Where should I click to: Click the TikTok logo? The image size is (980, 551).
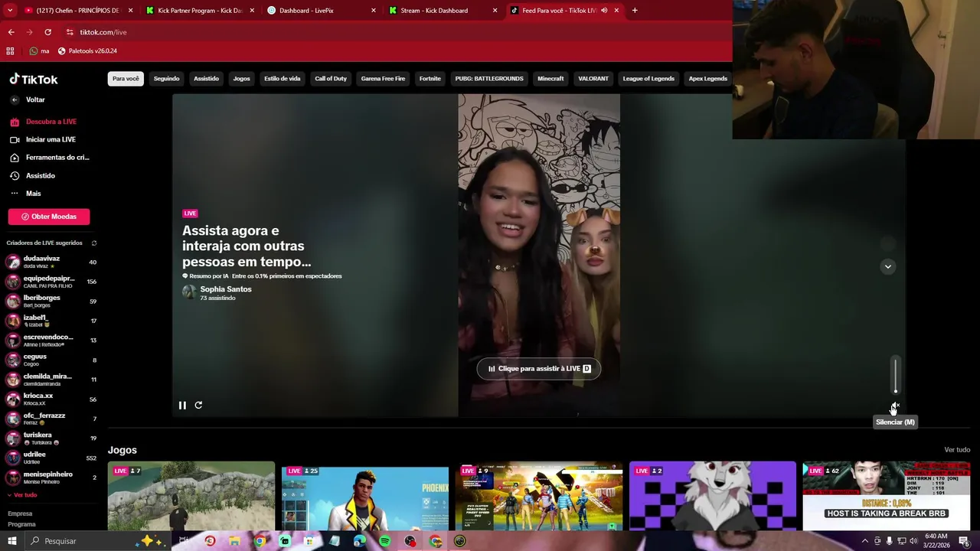34,80
